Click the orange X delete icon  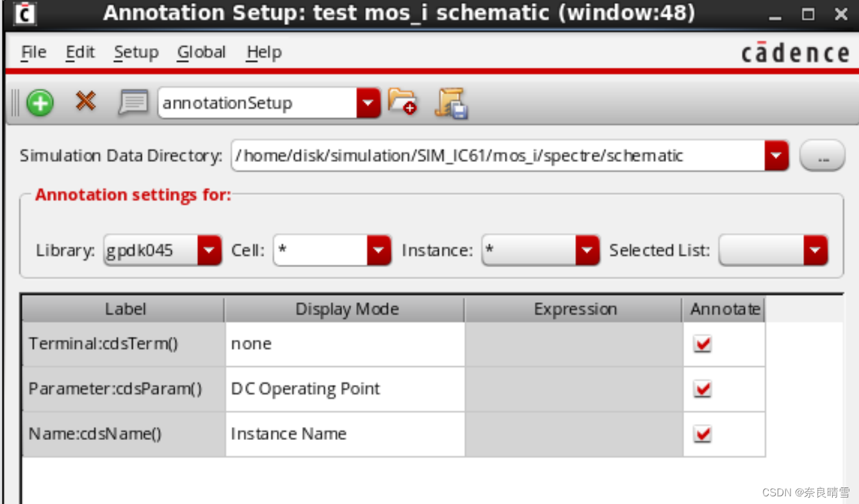(x=85, y=101)
